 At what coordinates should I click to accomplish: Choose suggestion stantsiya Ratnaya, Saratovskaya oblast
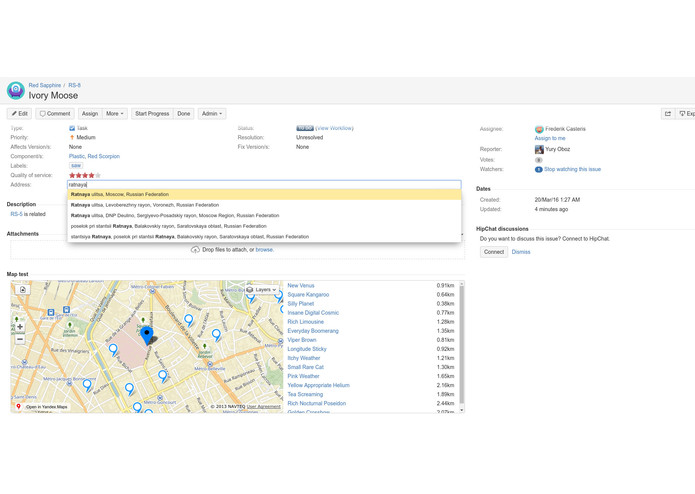point(264,237)
